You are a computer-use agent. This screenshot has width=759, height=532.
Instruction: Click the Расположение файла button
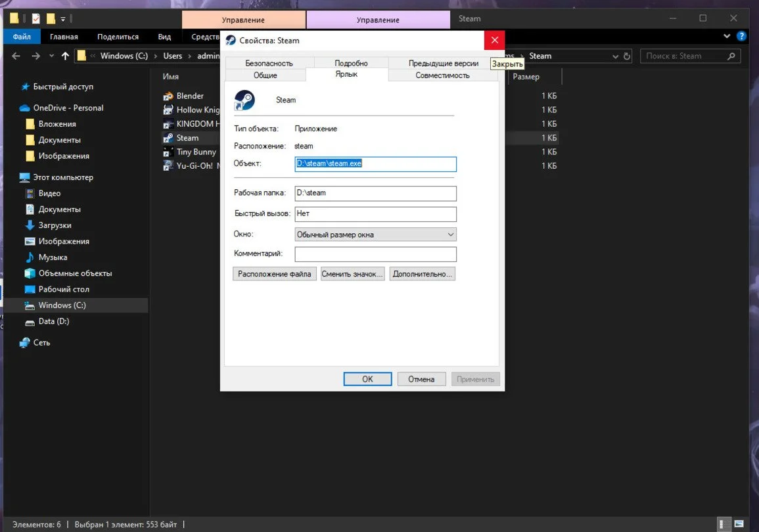point(275,274)
